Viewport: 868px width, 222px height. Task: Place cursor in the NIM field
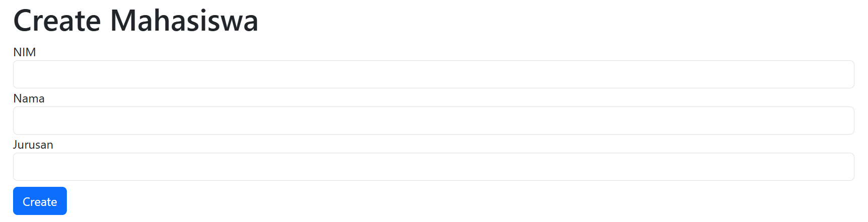433,74
